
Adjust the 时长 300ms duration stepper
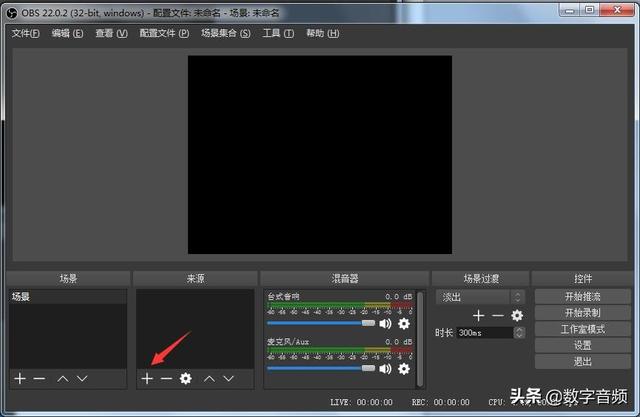519,333
